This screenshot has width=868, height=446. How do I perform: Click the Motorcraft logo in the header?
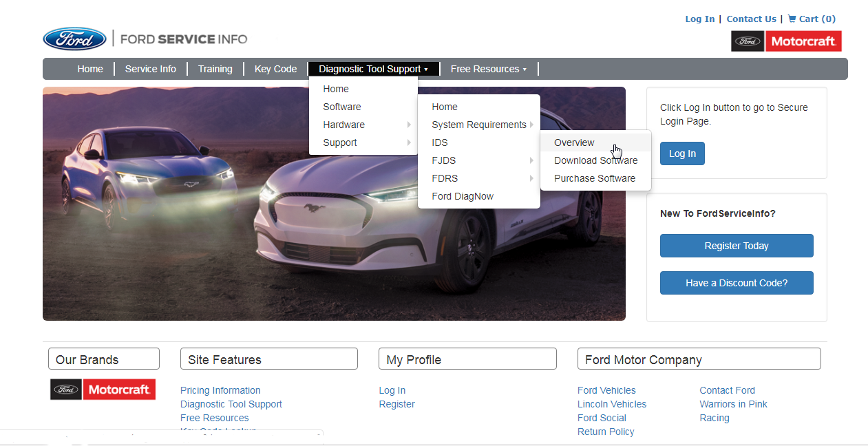[786, 41]
